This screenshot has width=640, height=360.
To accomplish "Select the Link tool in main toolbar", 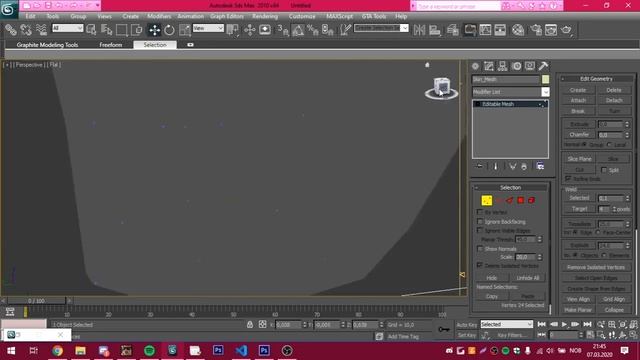I will click(x=10, y=29).
